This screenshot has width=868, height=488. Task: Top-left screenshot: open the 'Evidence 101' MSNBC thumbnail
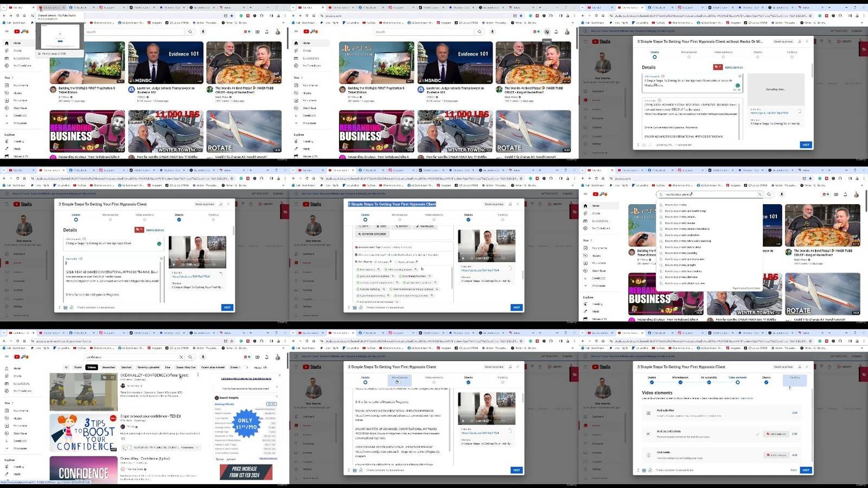[166, 62]
